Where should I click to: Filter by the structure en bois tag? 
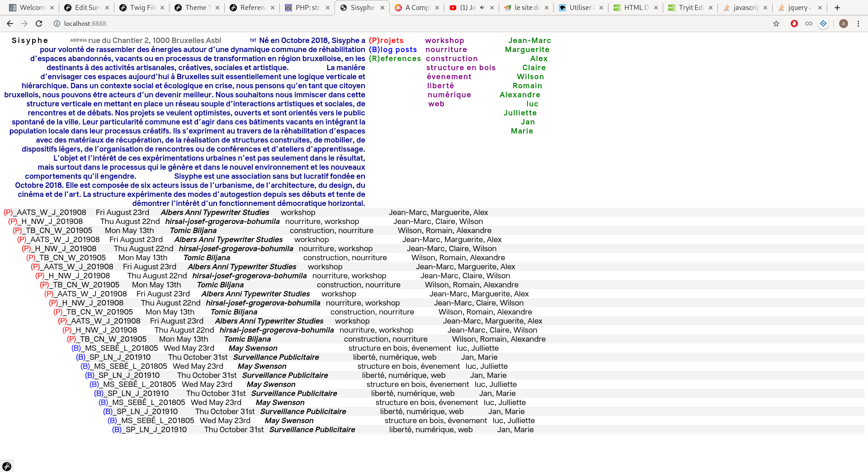(x=461, y=68)
